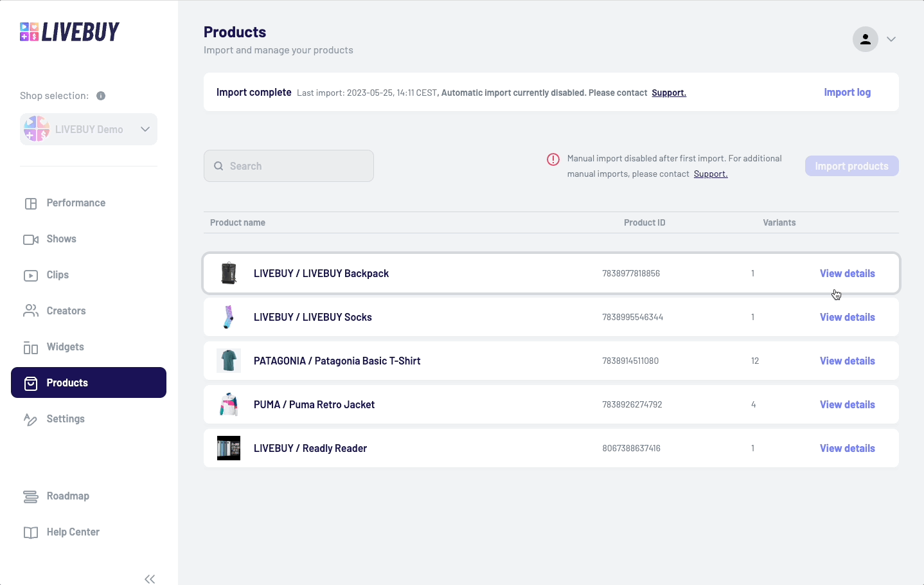View details of LIVEBUY Backpack

[847, 273]
